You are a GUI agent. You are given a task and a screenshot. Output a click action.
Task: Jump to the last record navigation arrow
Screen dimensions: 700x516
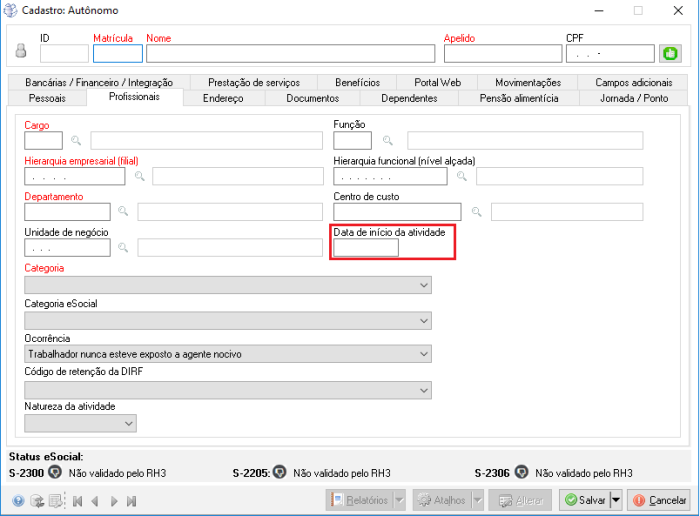(131, 500)
